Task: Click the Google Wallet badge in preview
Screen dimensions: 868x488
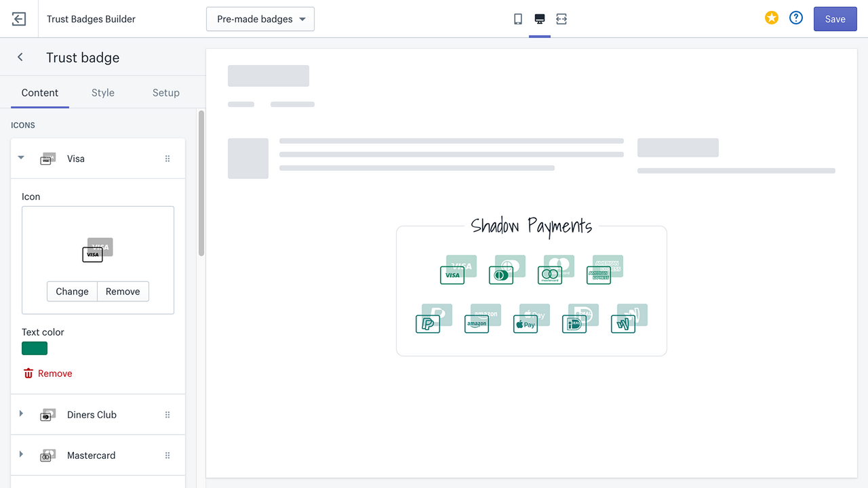Action: [629, 319]
